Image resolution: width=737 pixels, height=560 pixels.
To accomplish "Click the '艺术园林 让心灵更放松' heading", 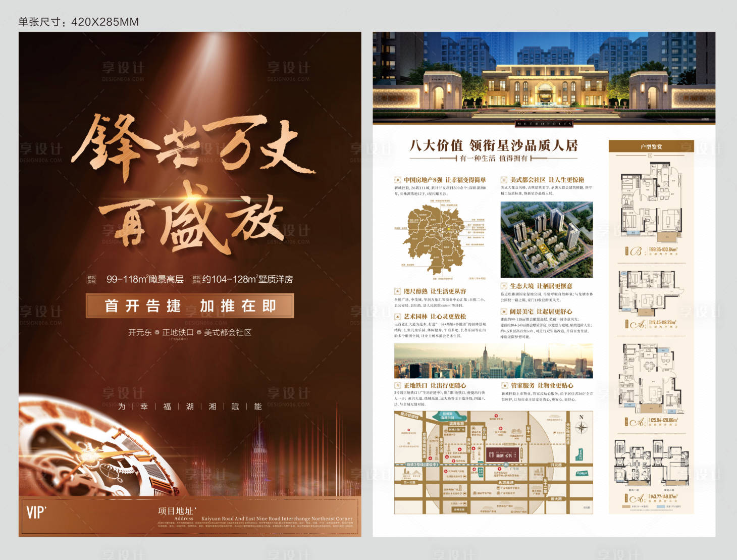I will tap(435, 317).
